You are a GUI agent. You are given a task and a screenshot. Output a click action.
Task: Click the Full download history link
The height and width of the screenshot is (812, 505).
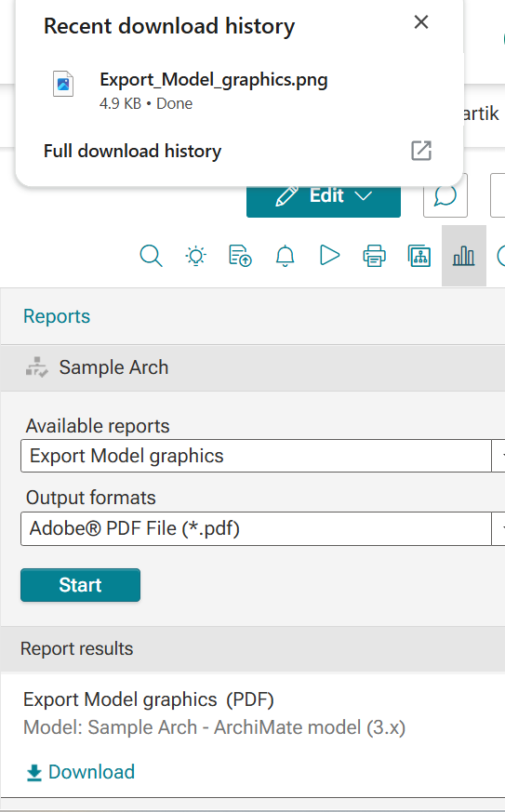(x=132, y=152)
